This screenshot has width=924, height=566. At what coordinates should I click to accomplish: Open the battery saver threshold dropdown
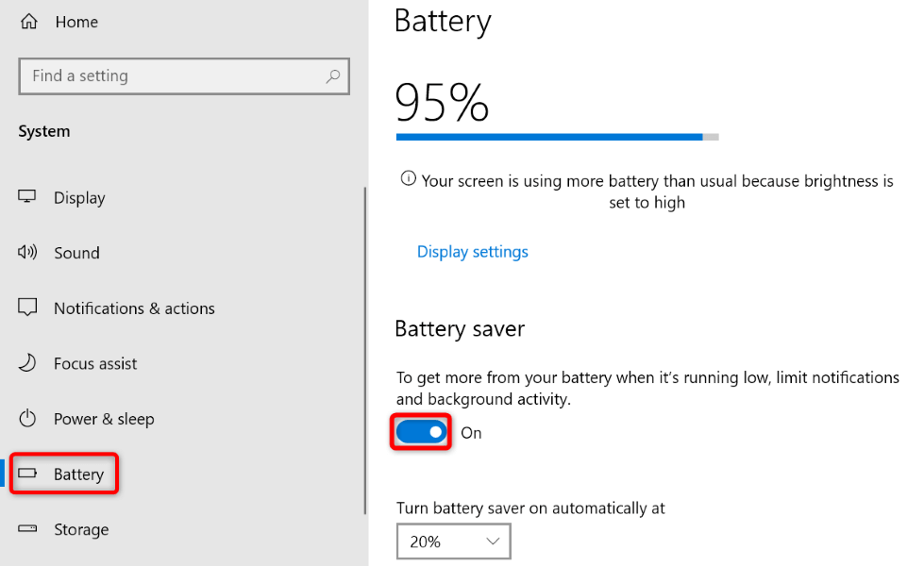[x=453, y=541]
